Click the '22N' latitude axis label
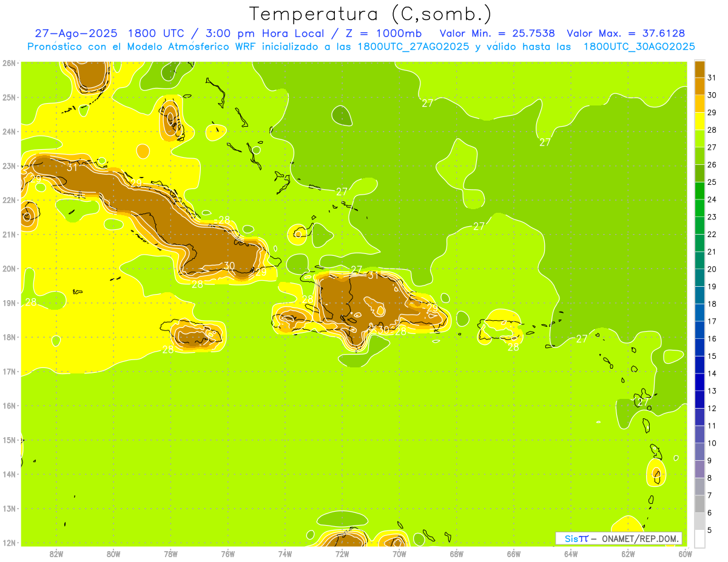Viewport: 728px width, 562px height. tap(8, 200)
